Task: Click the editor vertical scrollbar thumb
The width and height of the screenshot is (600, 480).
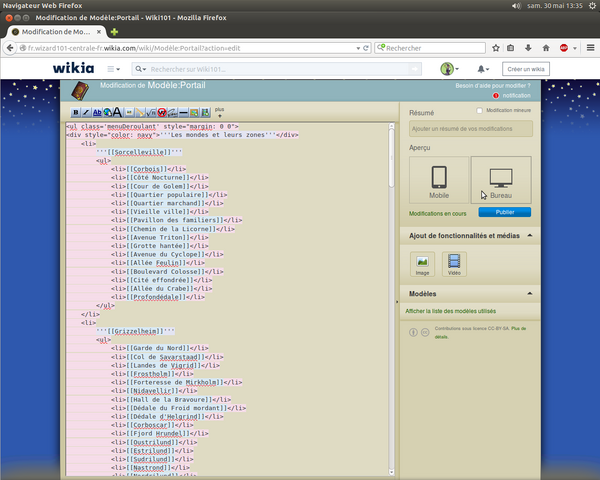Action: (x=391, y=158)
